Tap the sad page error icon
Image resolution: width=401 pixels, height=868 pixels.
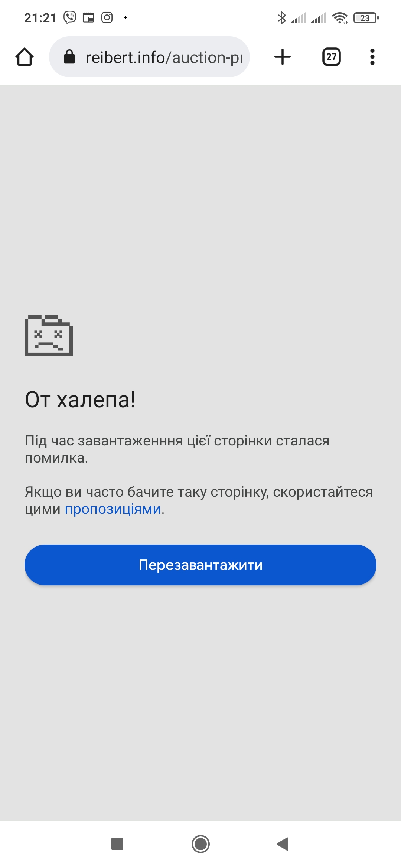point(49,336)
